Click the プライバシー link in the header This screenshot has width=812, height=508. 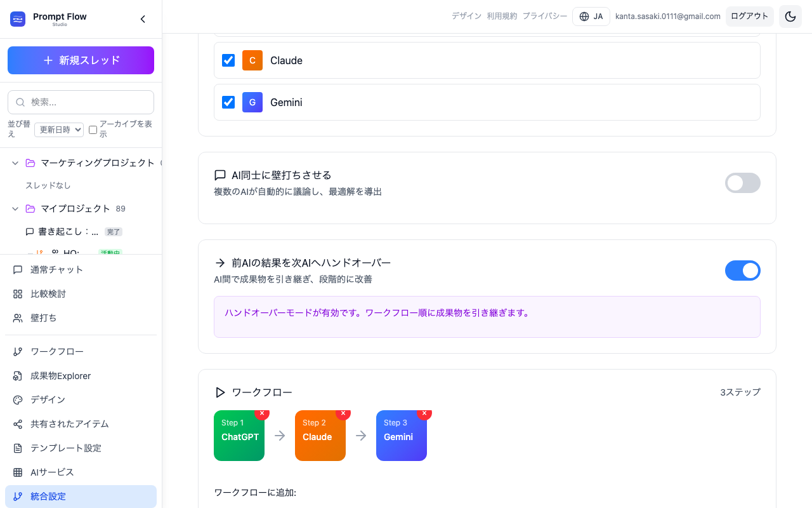click(x=545, y=17)
